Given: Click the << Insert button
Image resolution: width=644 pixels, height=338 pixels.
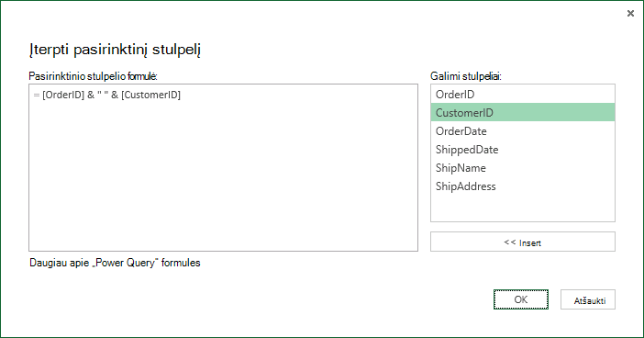Looking at the screenshot, I should [x=522, y=242].
